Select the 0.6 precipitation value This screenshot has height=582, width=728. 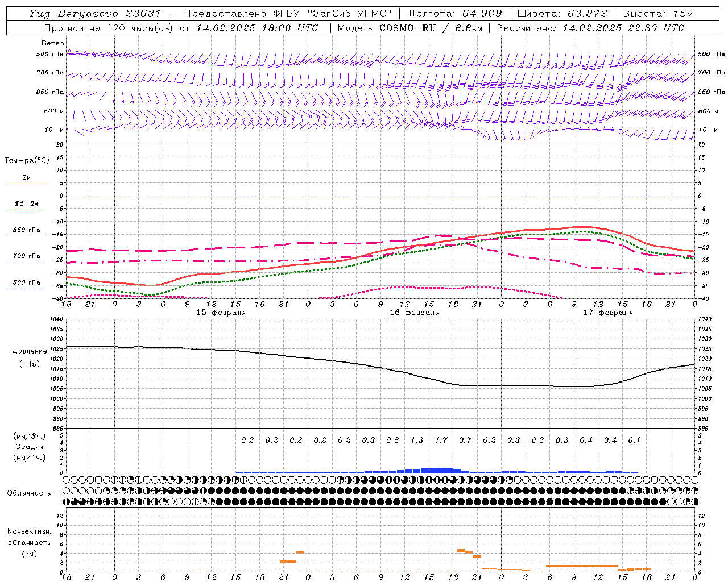(393, 440)
